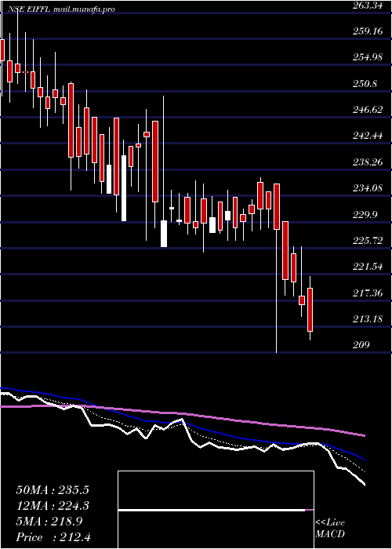
Task: Click the 238.26 price axis label
Action: tap(368, 162)
